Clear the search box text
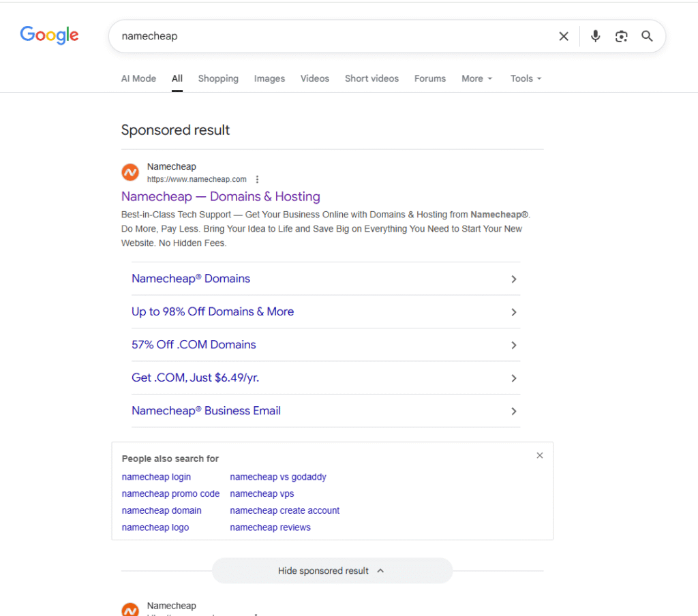 pyautogui.click(x=563, y=36)
